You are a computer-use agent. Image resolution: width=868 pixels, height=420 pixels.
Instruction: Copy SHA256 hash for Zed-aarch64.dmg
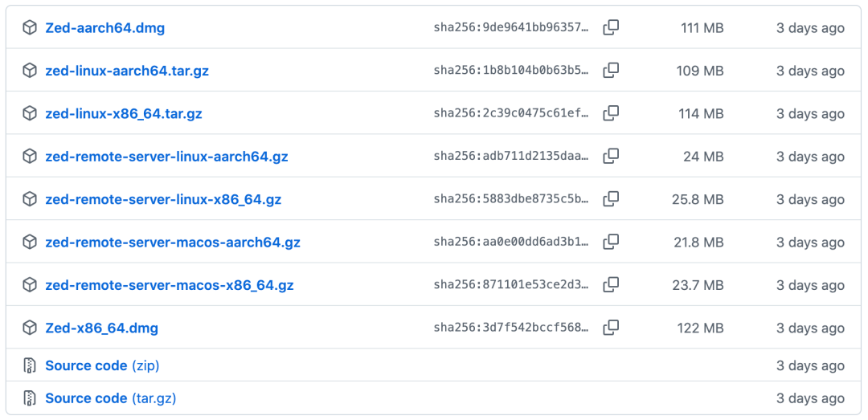pyautogui.click(x=611, y=28)
